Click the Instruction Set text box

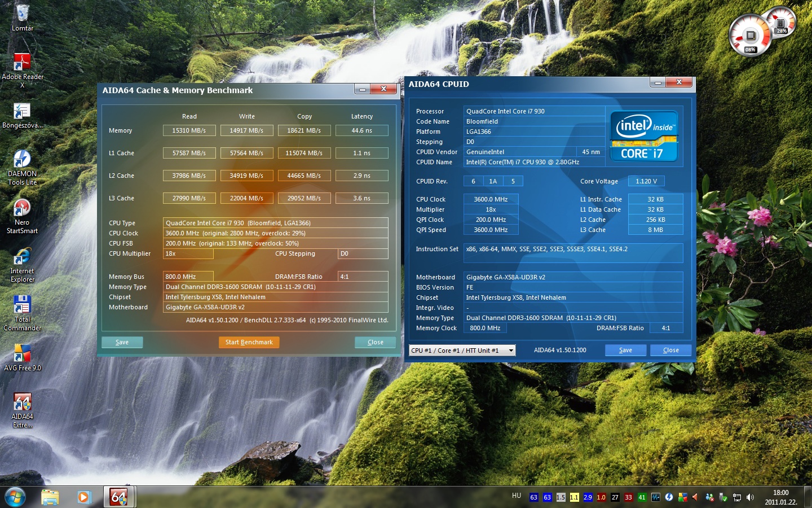[573, 253]
